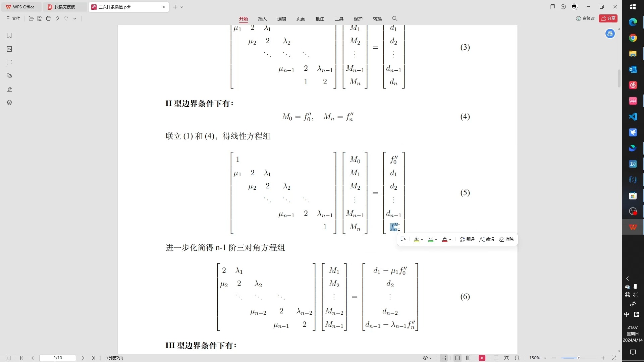Click the undo arrow icon

click(57, 18)
